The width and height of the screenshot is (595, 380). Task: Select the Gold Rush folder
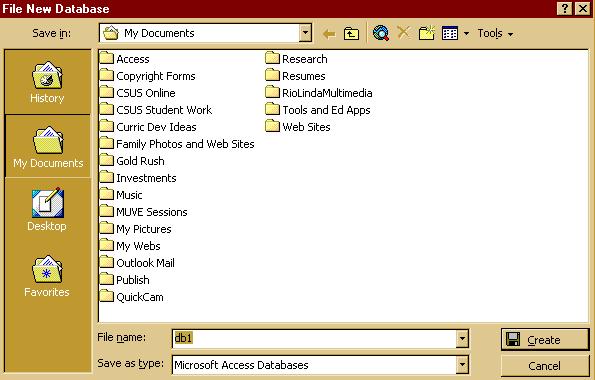point(132,161)
